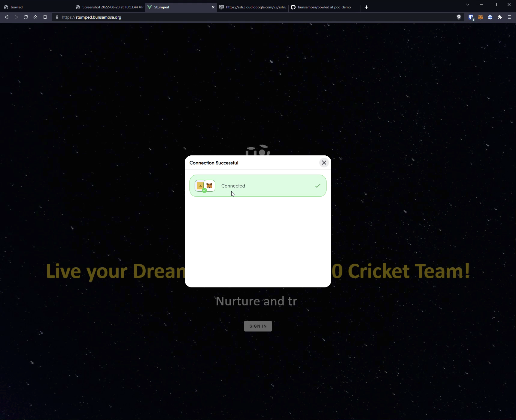Open the browser hamburger menu

point(509,17)
